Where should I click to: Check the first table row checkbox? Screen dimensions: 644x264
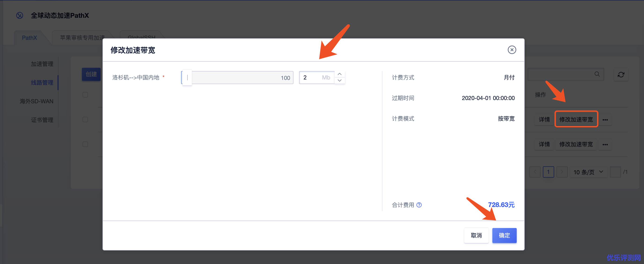85,120
